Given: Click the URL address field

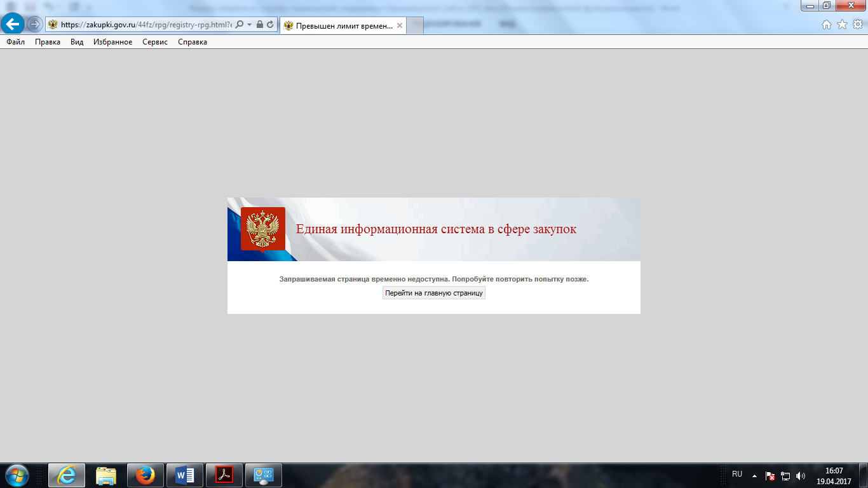Looking at the screenshot, I should (x=146, y=25).
